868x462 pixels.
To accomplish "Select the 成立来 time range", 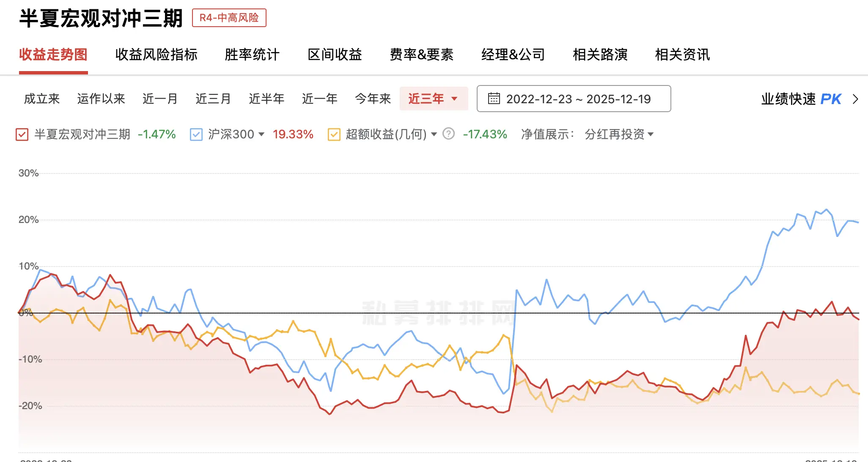I will 41,99.
